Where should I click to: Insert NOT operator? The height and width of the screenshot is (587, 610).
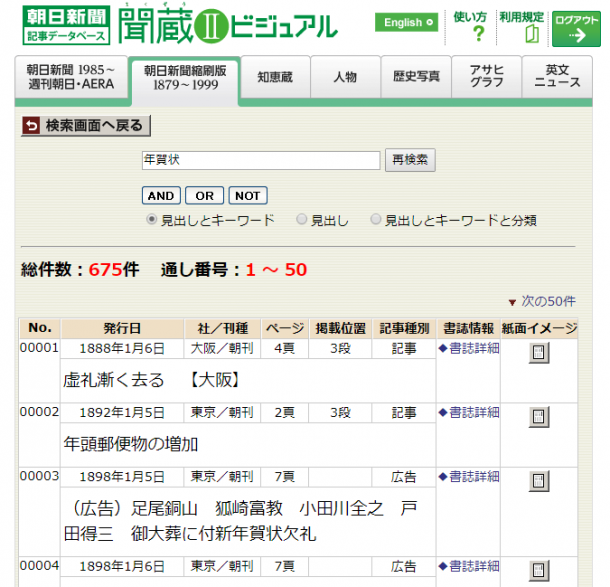click(247, 195)
